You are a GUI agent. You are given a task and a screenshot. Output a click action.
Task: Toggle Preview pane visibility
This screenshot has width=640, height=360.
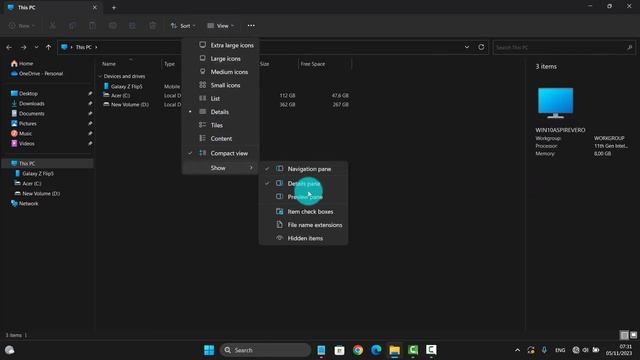(x=304, y=197)
